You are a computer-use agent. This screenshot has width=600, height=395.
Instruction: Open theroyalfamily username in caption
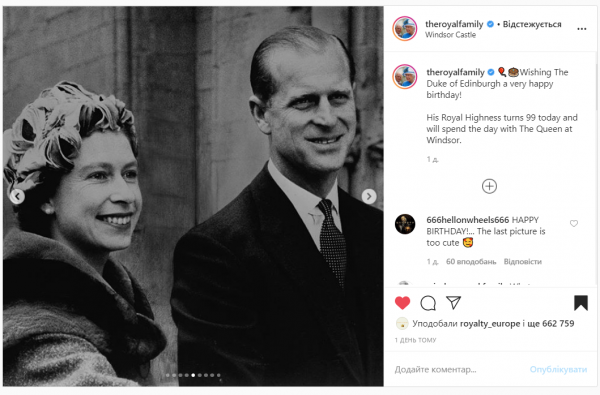click(455, 72)
